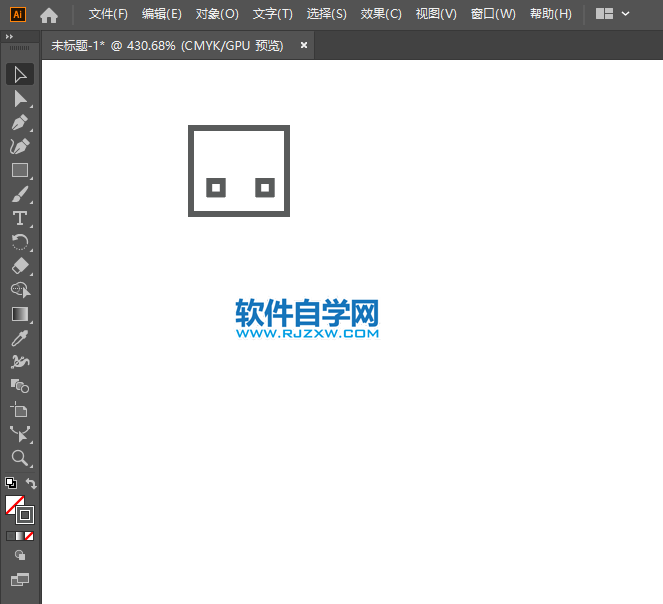The height and width of the screenshot is (604, 663).
Task: Select the Zoom magnifier tool
Action: point(20,458)
